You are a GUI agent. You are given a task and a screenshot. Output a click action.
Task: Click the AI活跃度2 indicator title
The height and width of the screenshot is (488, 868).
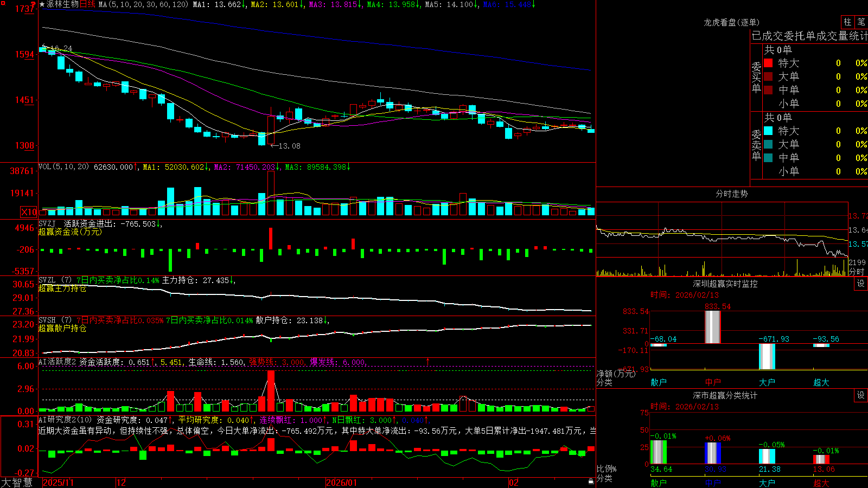pos(58,362)
